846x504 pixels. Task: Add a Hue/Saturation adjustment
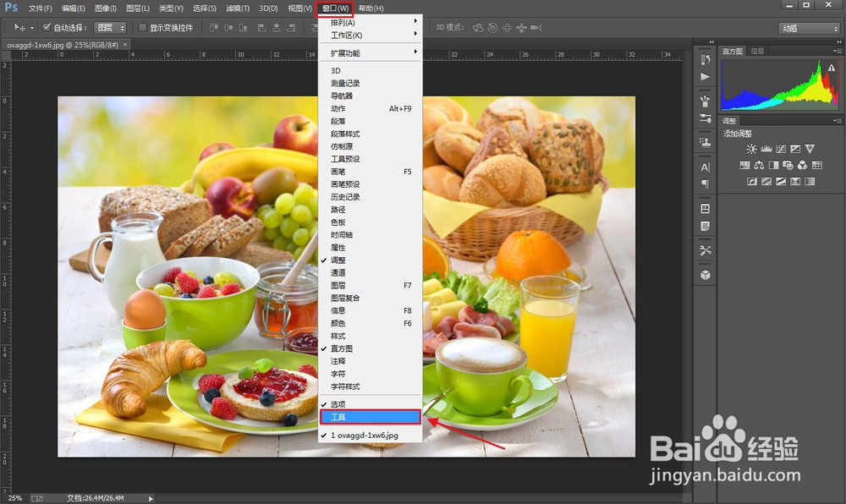(744, 165)
